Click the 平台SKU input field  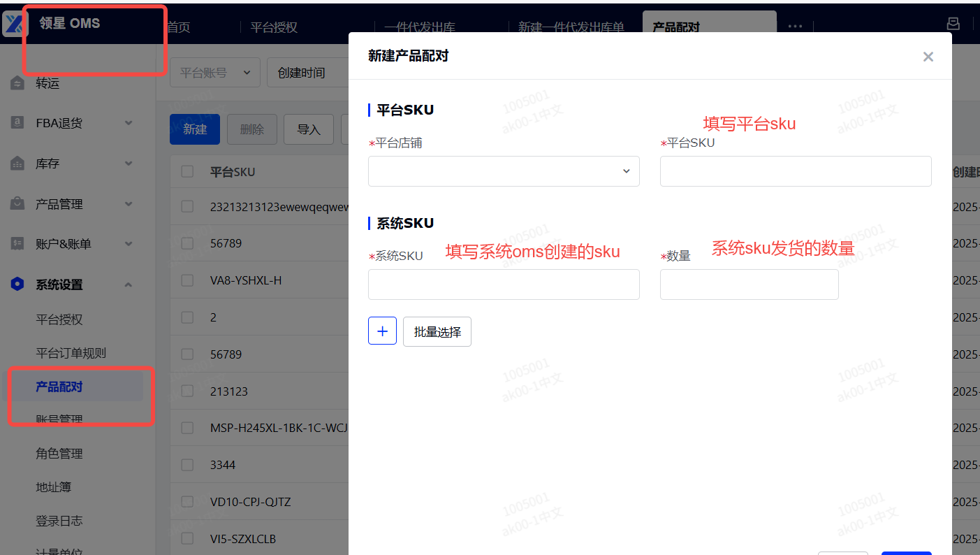tap(796, 171)
